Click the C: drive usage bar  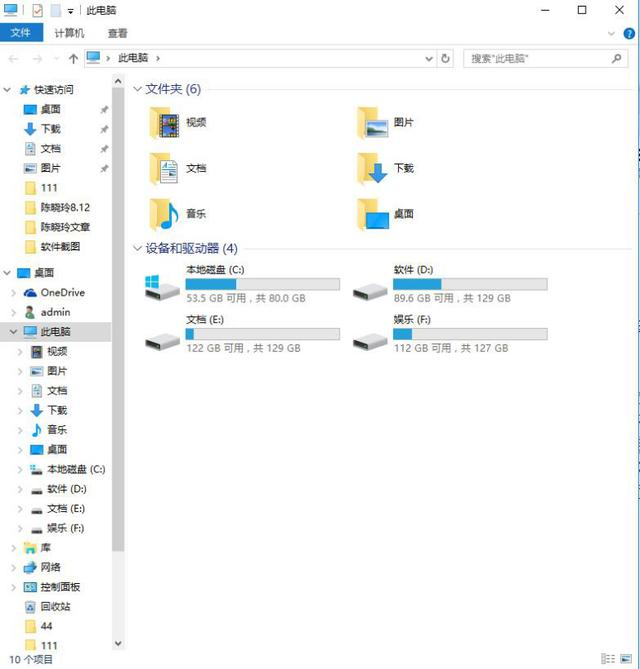[263, 284]
